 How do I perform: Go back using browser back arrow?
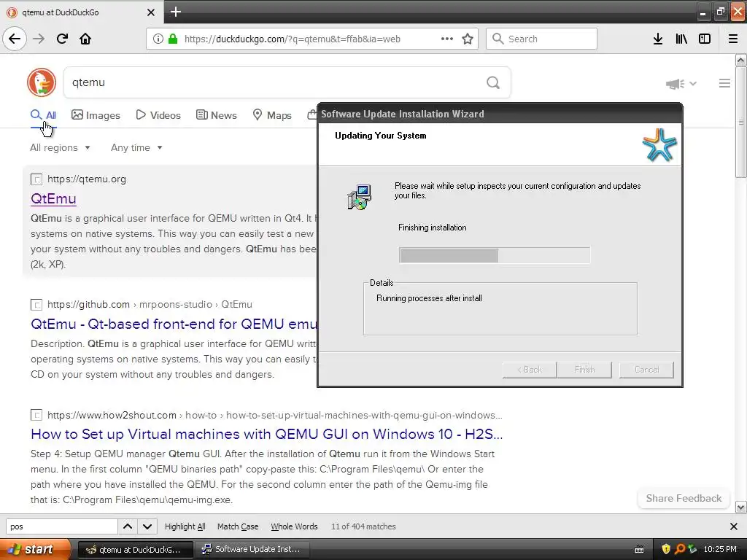click(x=15, y=39)
